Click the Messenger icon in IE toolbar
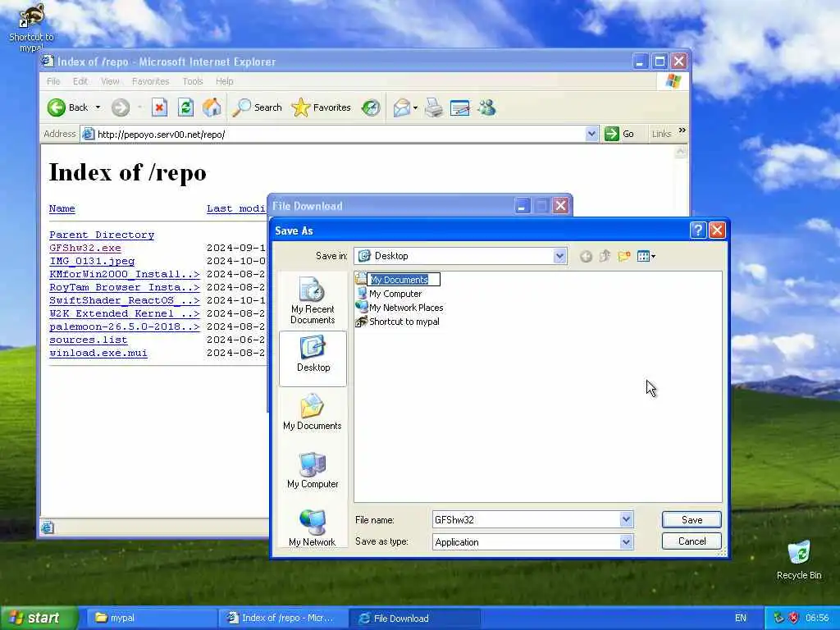Screen dimensions: 840x630 pos(486,107)
